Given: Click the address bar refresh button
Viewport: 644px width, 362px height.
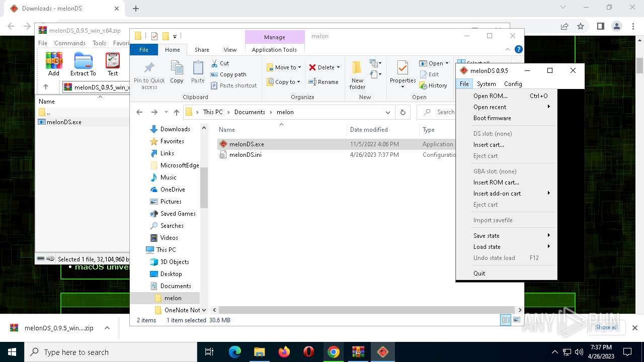Looking at the screenshot, I should click(403, 112).
